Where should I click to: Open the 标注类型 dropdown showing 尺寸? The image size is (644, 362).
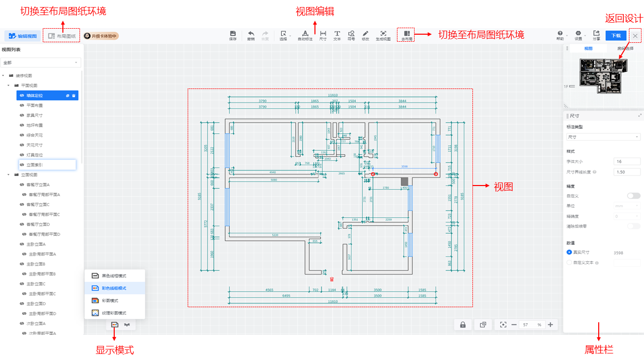pyautogui.click(x=603, y=137)
